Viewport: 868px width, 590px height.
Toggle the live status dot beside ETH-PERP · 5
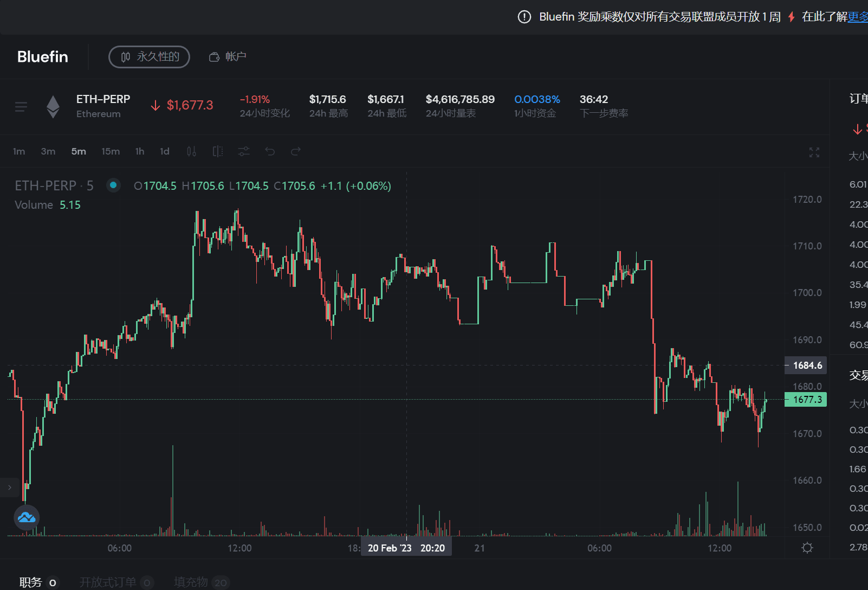click(113, 185)
